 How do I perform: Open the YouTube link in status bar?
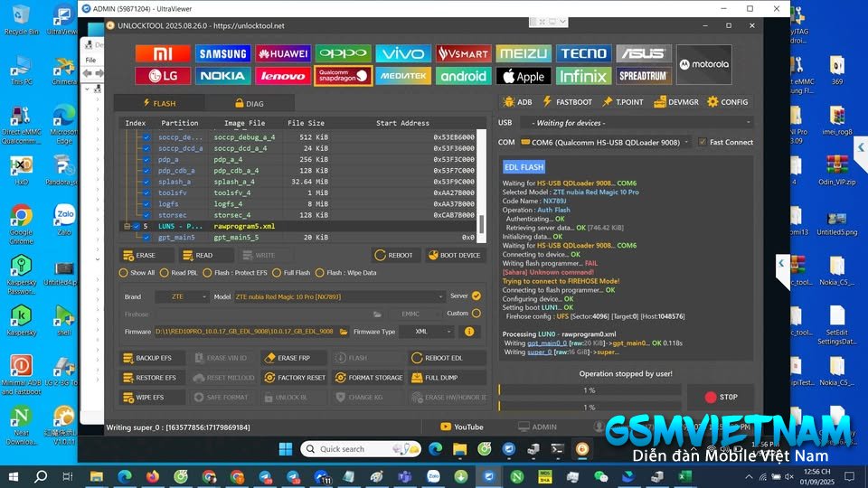(x=462, y=427)
